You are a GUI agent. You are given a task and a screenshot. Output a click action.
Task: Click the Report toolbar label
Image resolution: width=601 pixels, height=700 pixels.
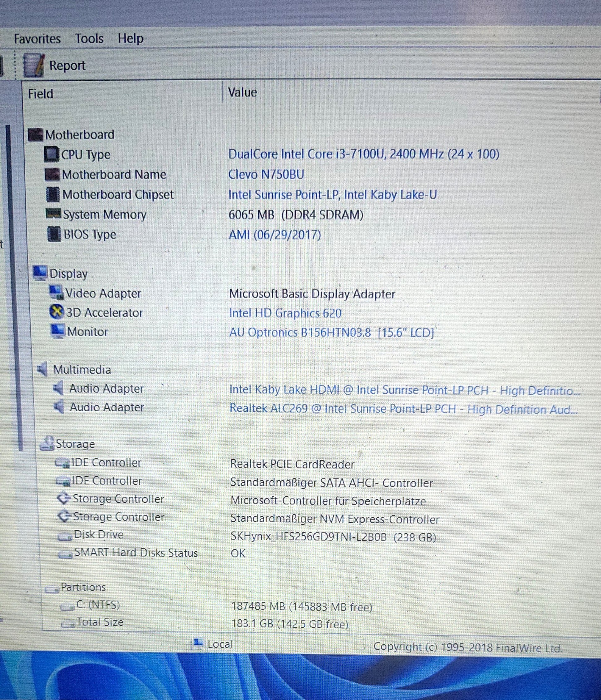[67, 66]
